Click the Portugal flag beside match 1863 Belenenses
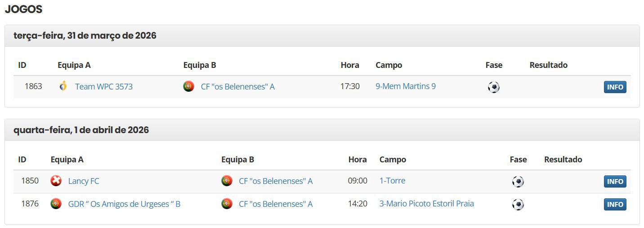The image size is (644, 228). (x=188, y=86)
